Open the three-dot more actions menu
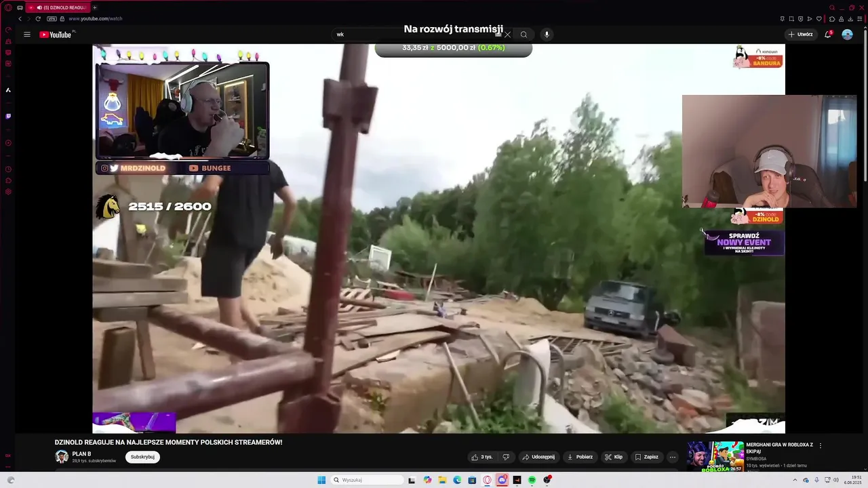 (x=672, y=457)
